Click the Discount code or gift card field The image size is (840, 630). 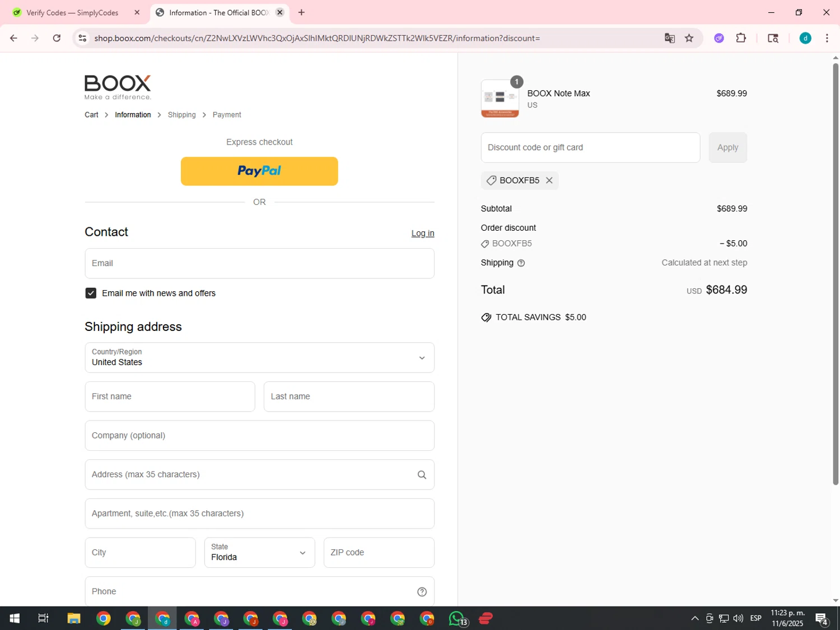(590, 148)
